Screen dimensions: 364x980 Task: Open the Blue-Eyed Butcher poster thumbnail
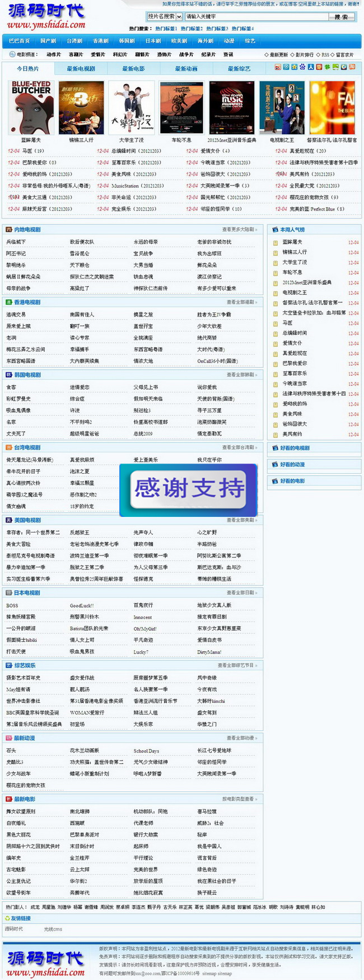pyautogui.click(x=31, y=108)
